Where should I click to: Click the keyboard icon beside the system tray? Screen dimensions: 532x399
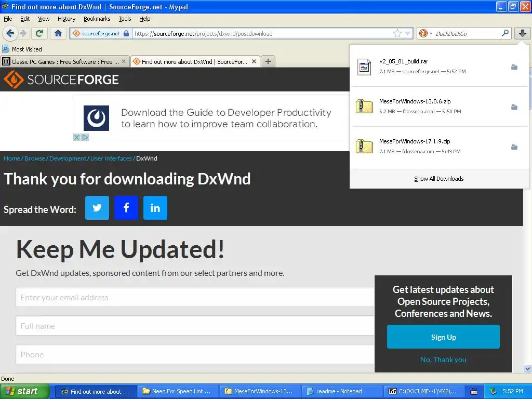tap(474, 392)
